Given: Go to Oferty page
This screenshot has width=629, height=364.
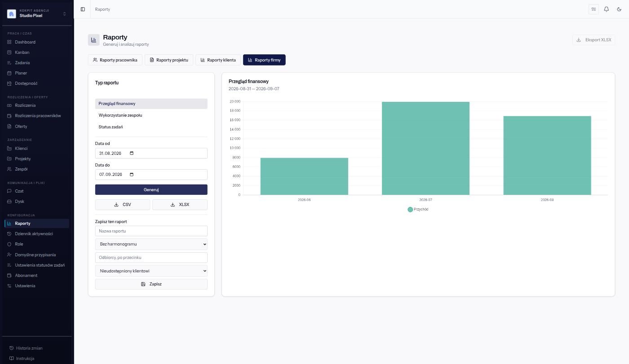Looking at the screenshot, I should pos(37,127).
